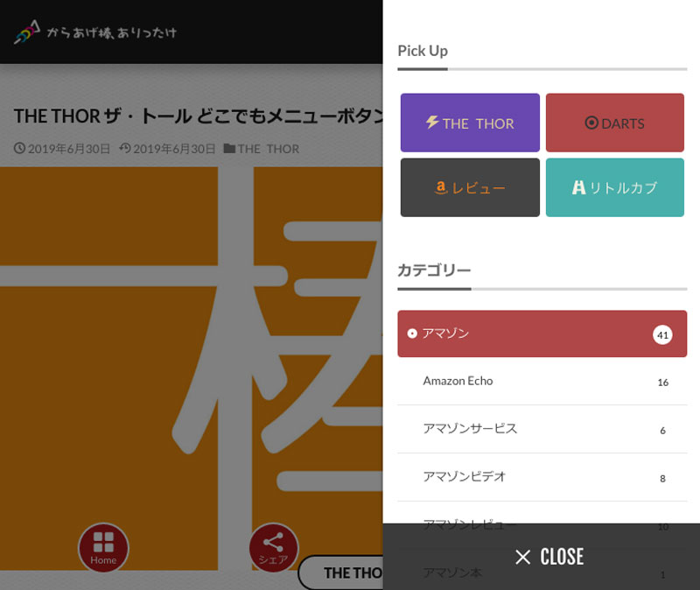The image size is (700, 590).
Task: Open the リトルカブ pick-up button
Action: pos(615,187)
